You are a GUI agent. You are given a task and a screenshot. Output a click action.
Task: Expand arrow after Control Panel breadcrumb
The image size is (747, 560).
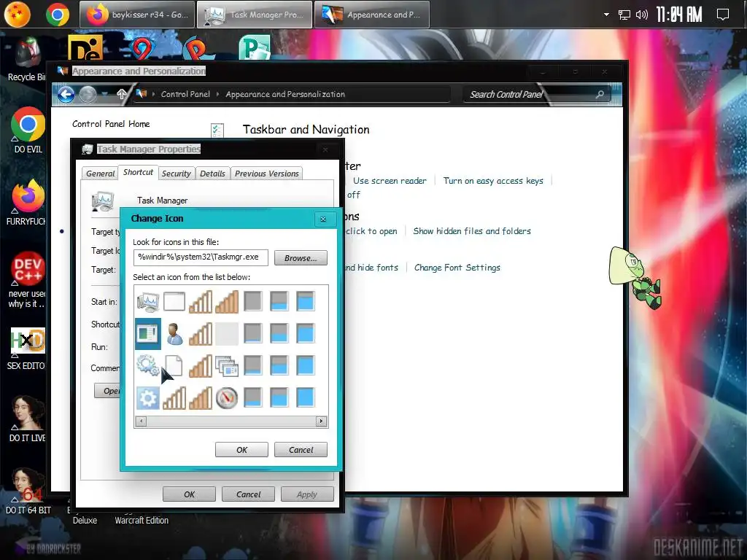click(217, 94)
